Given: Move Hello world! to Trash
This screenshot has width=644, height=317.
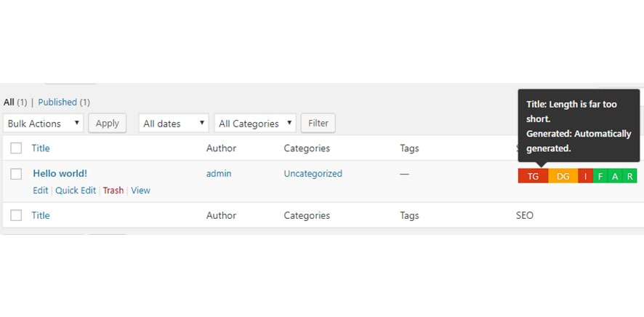Looking at the screenshot, I should coord(113,190).
